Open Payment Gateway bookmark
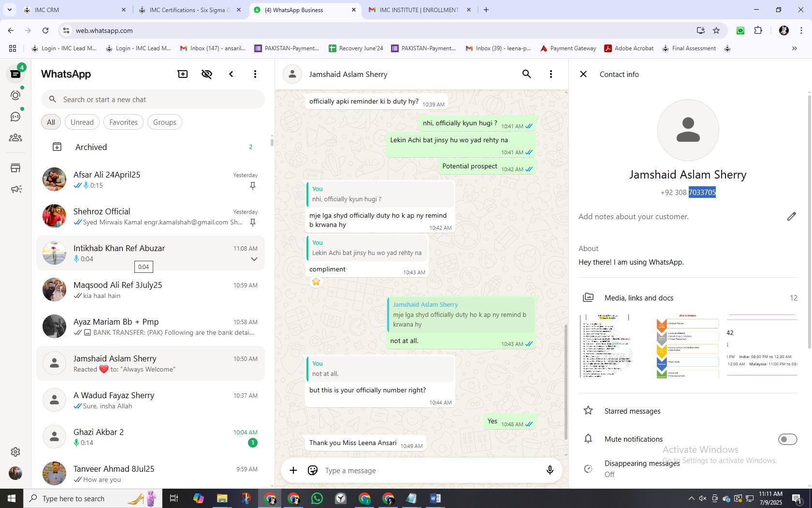 click(568, 48)
